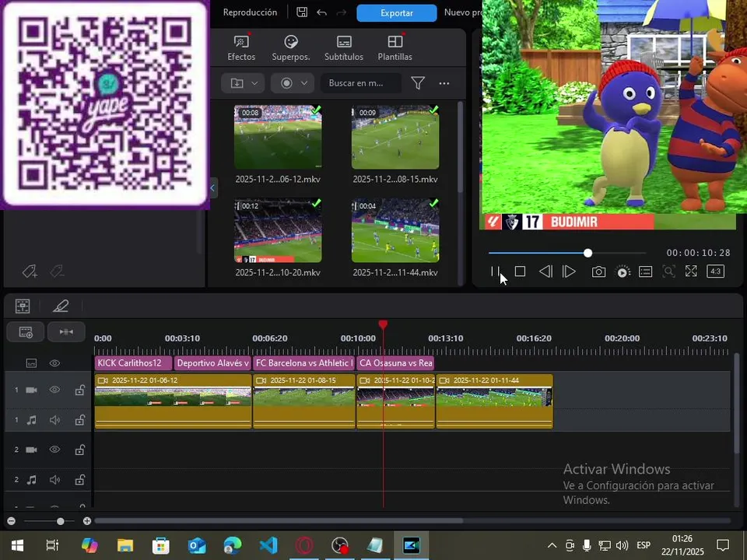Viewport: 747px width, 560px height.
Task: Select the 2025-11-2...10-20.mkv thumbnail
Action: point(278,230)
